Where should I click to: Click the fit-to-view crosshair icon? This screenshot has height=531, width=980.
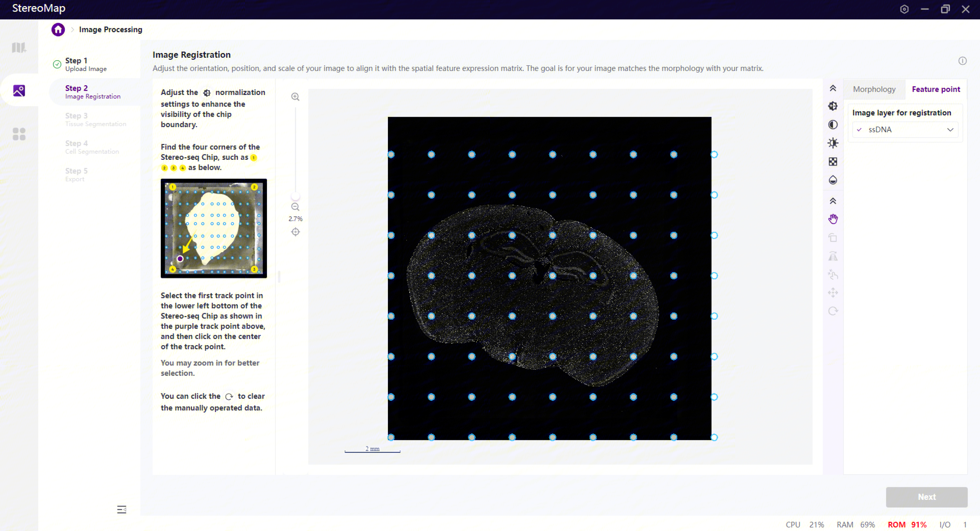[295, 232]
